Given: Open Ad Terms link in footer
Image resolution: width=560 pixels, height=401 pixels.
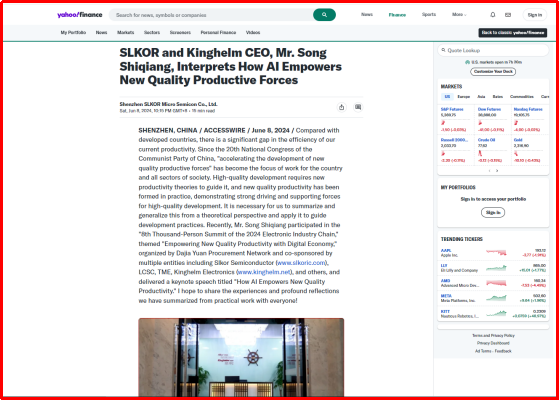Looking at the screenshot, I should click(483, 351).
